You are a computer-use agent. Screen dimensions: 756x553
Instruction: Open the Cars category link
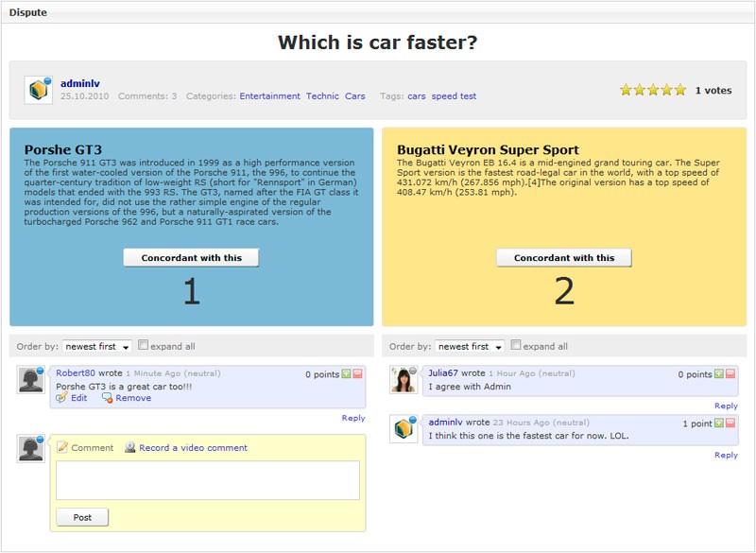(355, 95)
